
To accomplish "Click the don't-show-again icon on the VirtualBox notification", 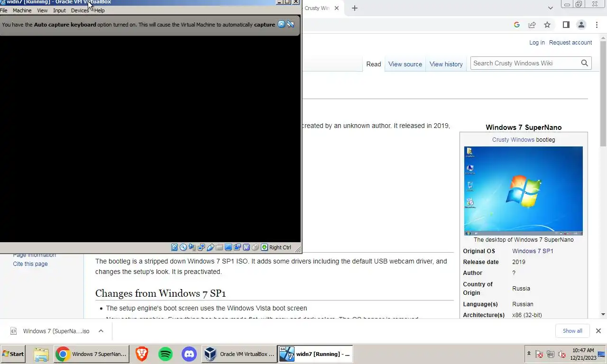I will pos(291,24).
